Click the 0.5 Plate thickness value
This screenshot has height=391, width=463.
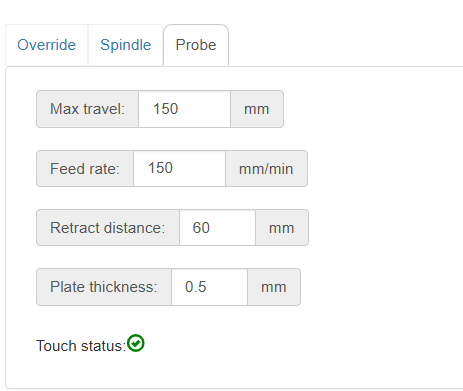click(196, 287)
